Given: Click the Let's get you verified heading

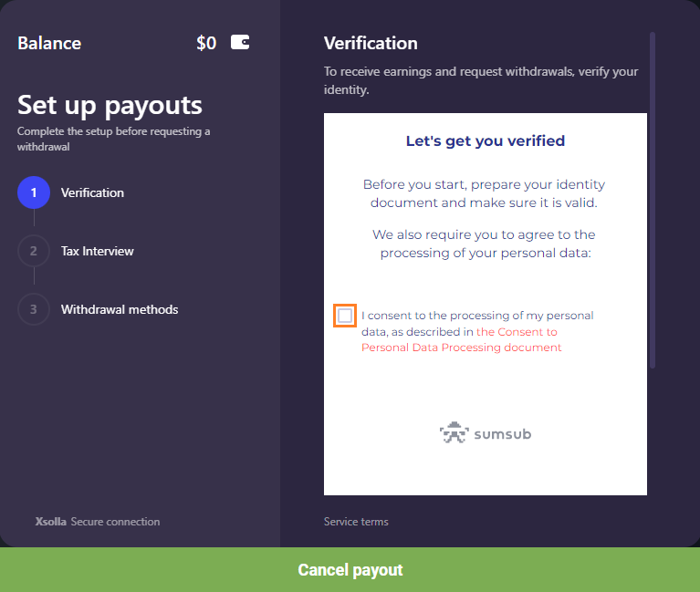Looking at the screenshot, I should [x=486, y=141].
